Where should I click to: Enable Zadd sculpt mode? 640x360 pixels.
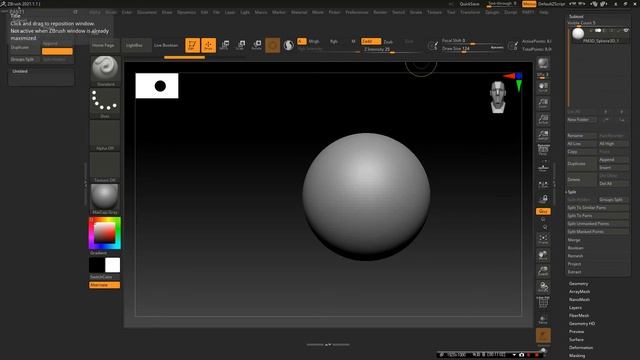coord(371,41)
